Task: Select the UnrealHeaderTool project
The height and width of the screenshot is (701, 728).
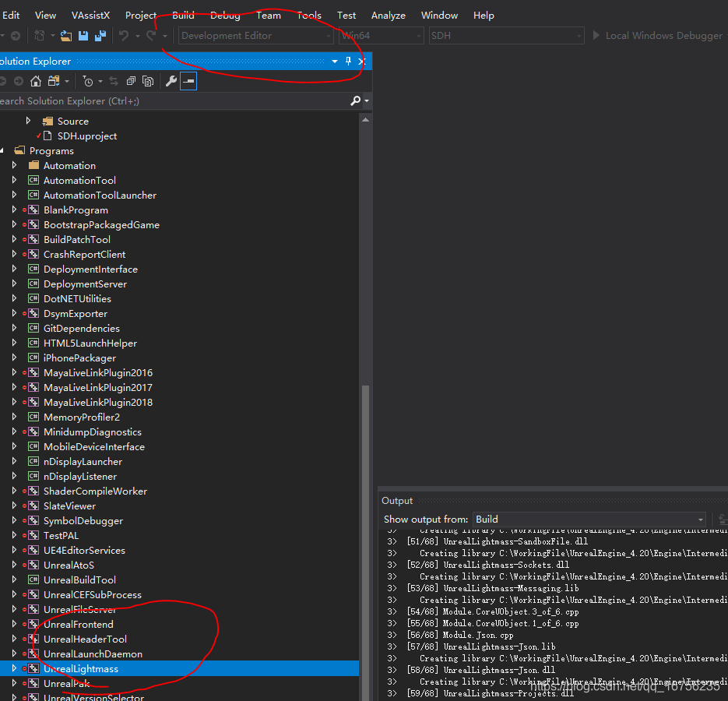Action: point(85,639)
